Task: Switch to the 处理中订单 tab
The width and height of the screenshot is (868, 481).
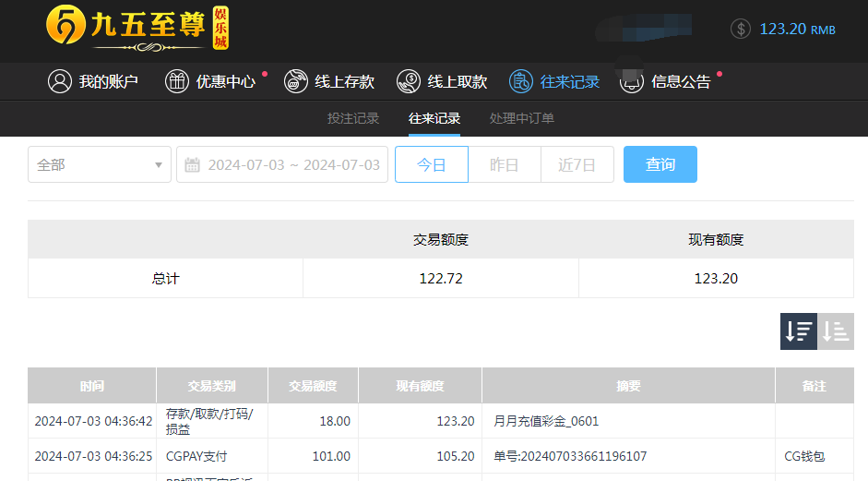Action: pos(522,118)
